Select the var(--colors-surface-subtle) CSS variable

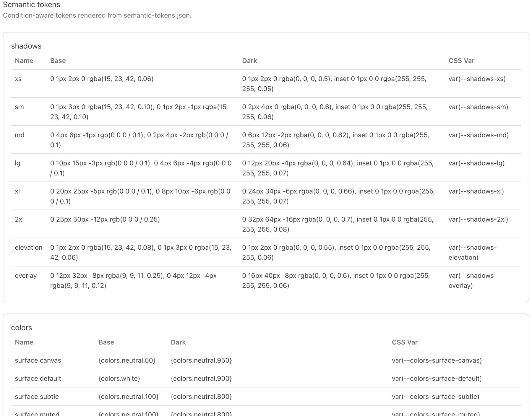pos(436,396)
